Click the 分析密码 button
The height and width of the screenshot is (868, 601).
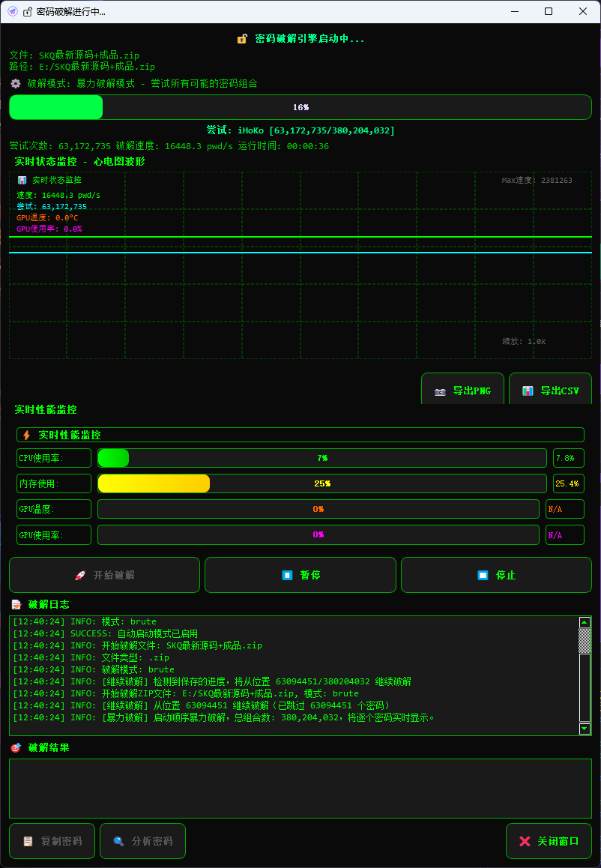pyautogui.click(x=143, y=841)
